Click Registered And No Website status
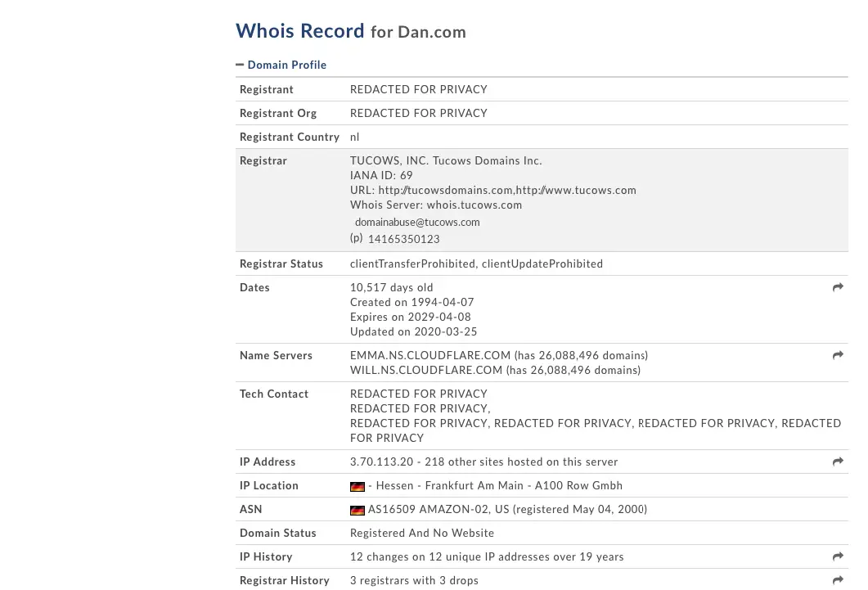Viewport: 868px width, 590px height. pyautogui.click(x=422, y=533)
